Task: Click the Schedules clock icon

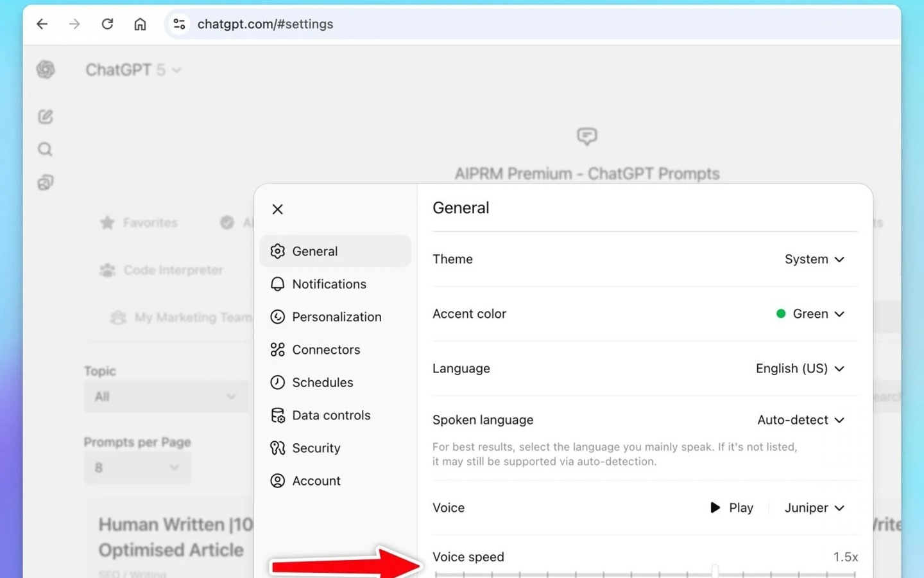Action: click(x=277, y=382)
